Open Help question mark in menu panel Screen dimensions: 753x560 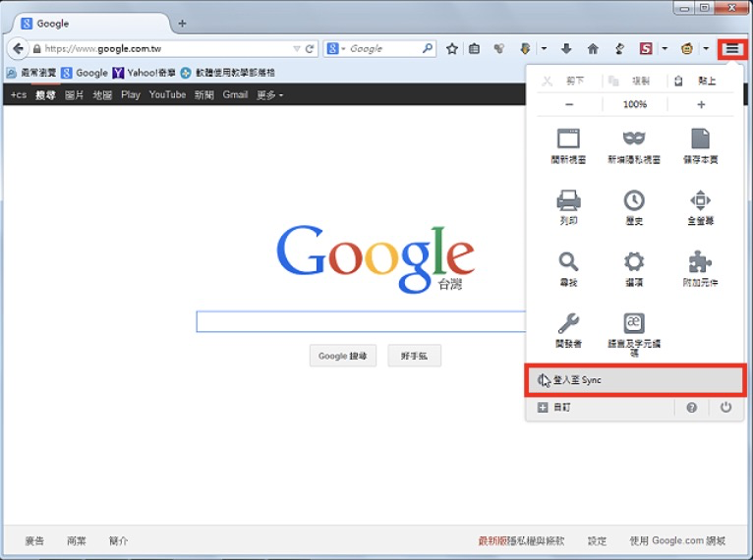point(691,408)
